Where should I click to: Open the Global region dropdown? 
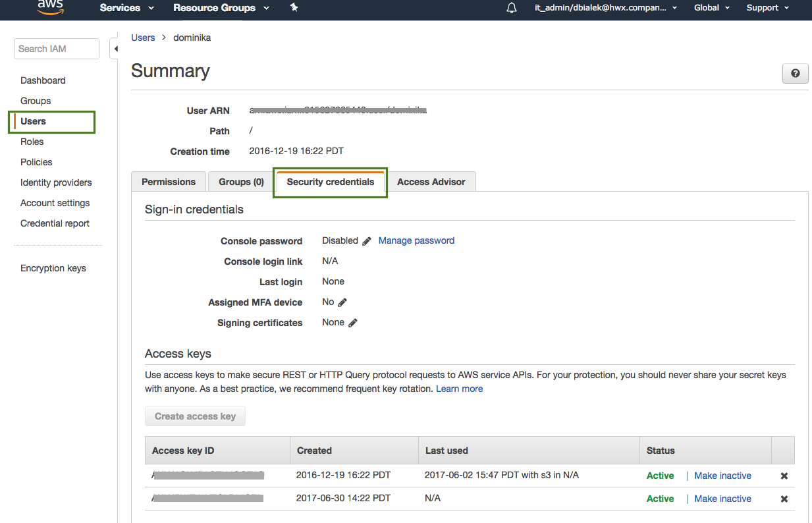[x=711, y=8]
